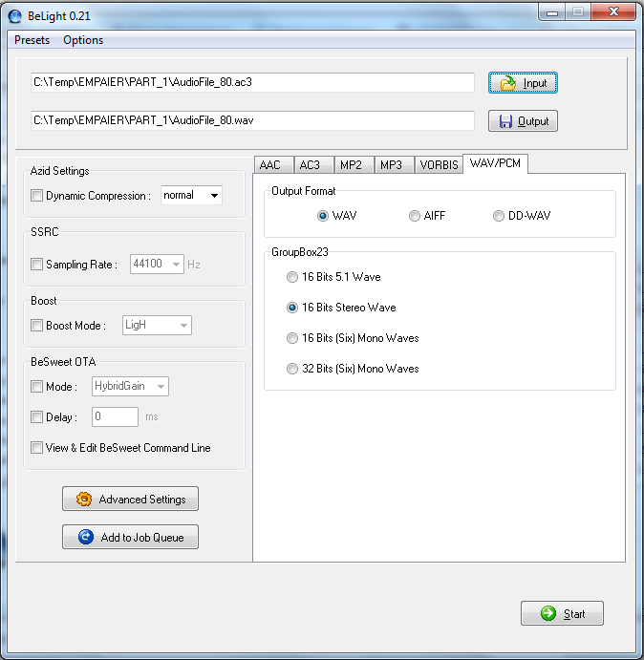
Task: Click the BeLight app icon in title bar
Action: coord(14,16)
